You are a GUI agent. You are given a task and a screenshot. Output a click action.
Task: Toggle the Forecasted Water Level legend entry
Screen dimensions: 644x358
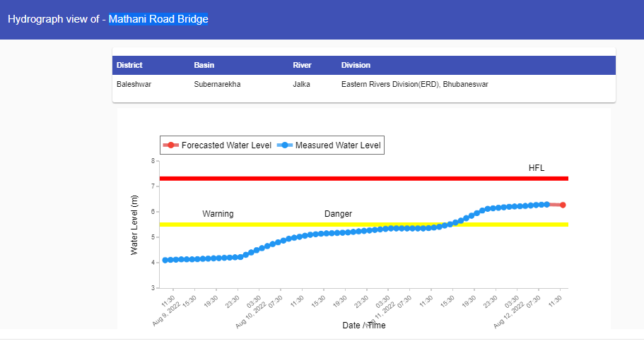(x=217, y=145)
